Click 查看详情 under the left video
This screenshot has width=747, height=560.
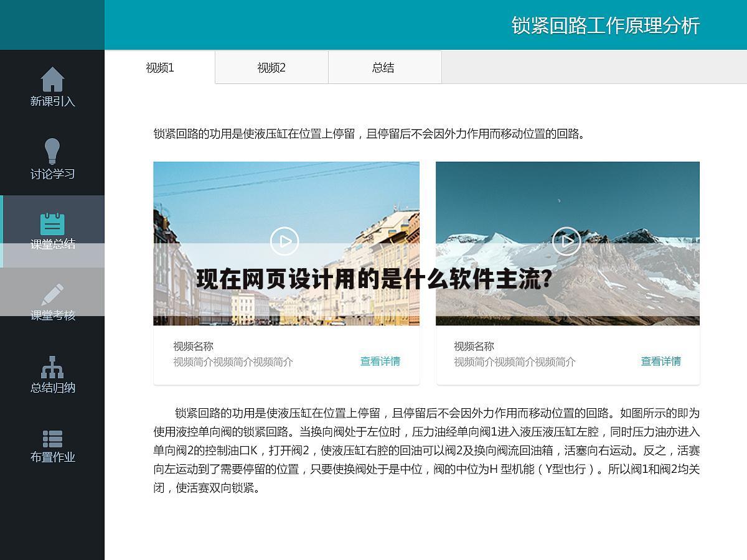(380, 361)
